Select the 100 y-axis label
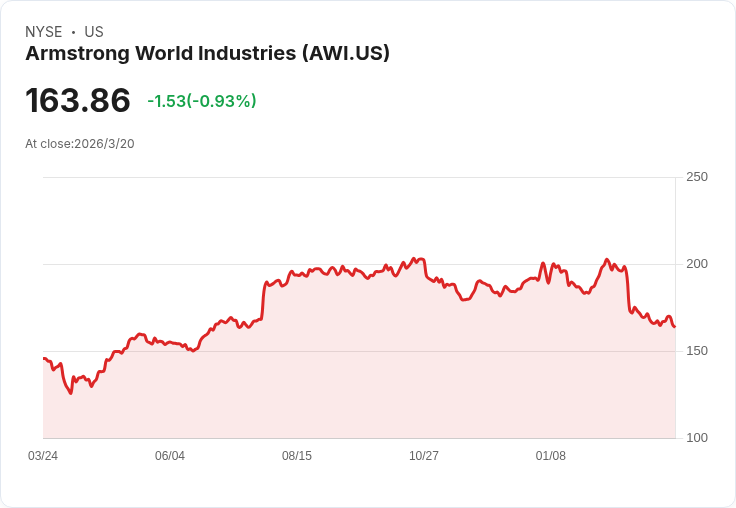 click(697, 438)
